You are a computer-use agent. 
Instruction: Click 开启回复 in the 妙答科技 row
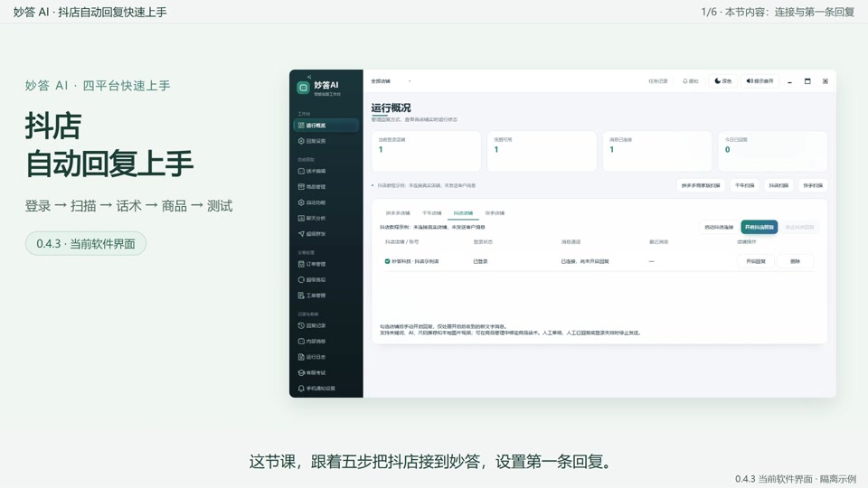pyautogui.click(x=756, y=261)
